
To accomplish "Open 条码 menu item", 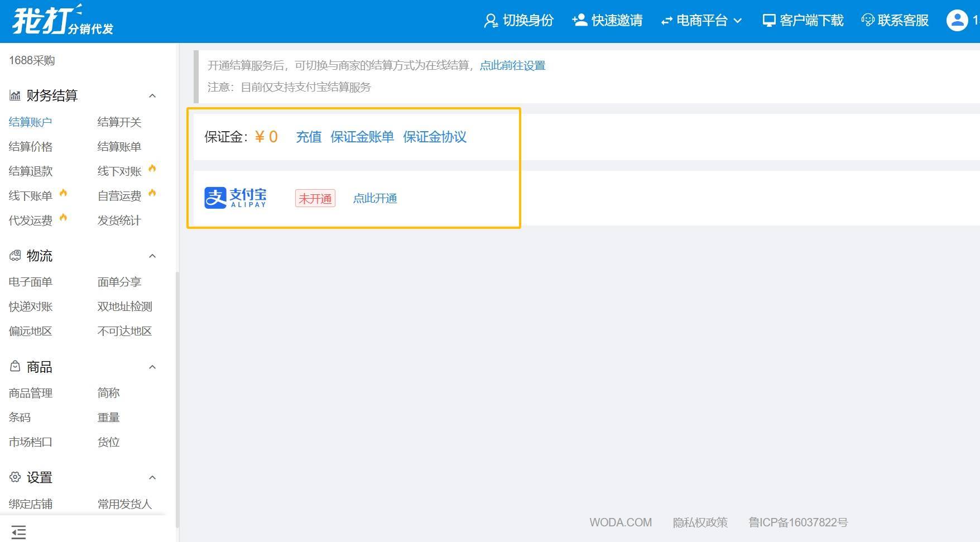I will (20, 418).
